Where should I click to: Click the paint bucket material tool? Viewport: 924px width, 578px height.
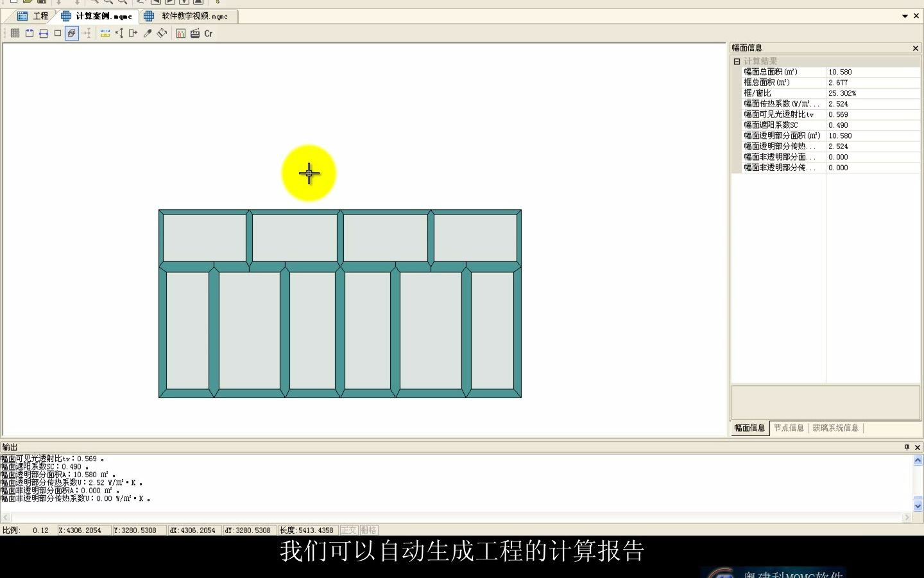tap(162, 33)
